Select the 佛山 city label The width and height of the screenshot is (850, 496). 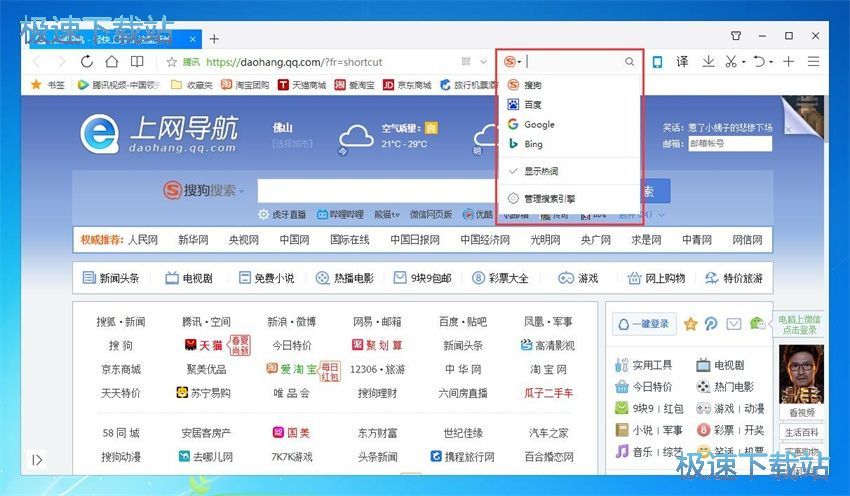[x=282, y=127]
